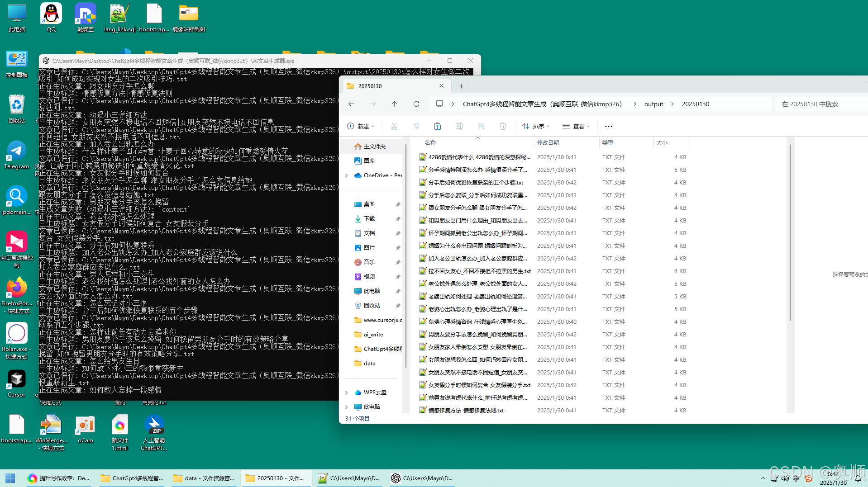Click chevron after output in address bar
The height and width of the screenshot is (487, 868).
(x=672, y=104)
